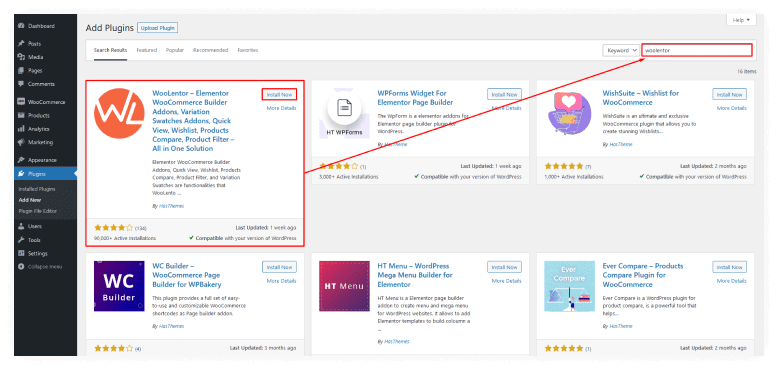This screenshot has width=778, height=370.
Task: View More Details for WC Builder
Action: click(281, 281)
